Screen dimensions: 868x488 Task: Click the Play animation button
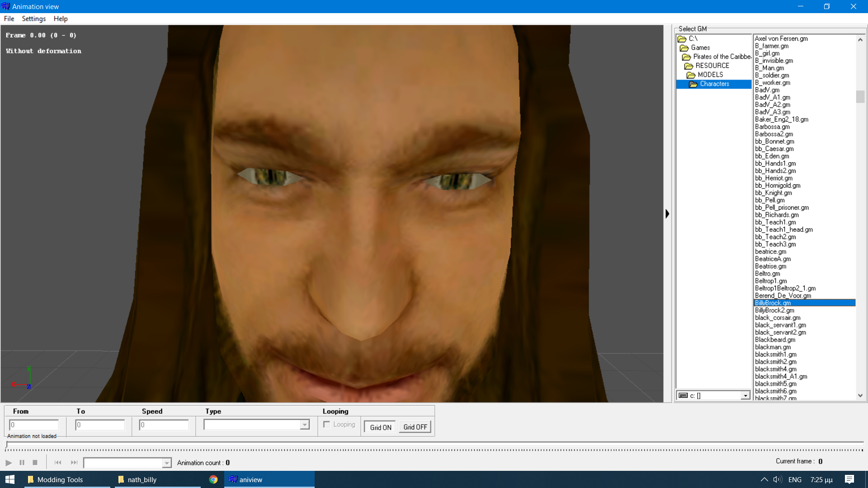(8, 463)
